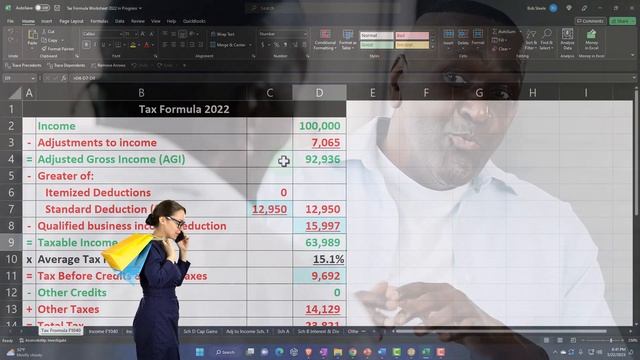Open the taskbar Search box
Viewport: 640px width, 360px height.
(225, 352)
